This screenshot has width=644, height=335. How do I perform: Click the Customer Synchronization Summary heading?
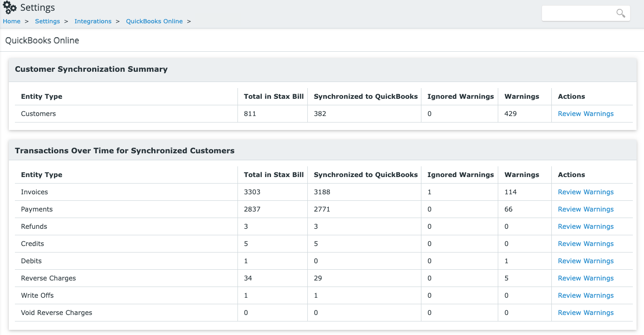pyautogui.click(x=91, y=69)
